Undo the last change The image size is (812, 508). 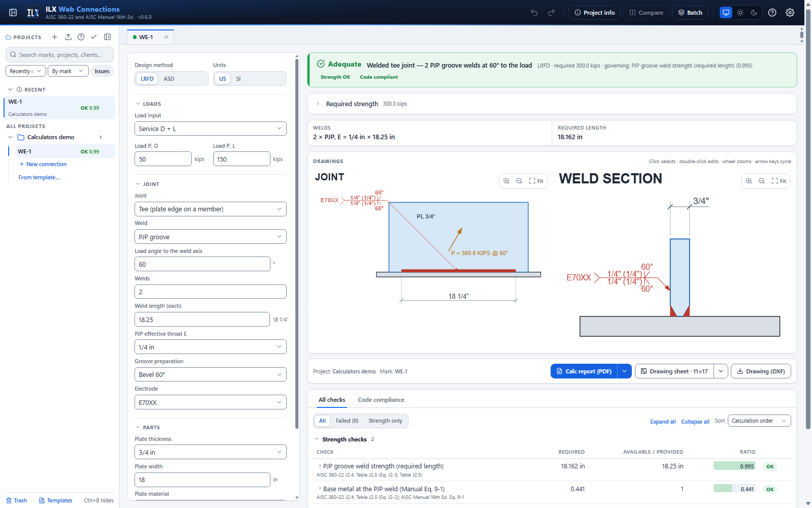pyautogui.click(x=534, y=13)
